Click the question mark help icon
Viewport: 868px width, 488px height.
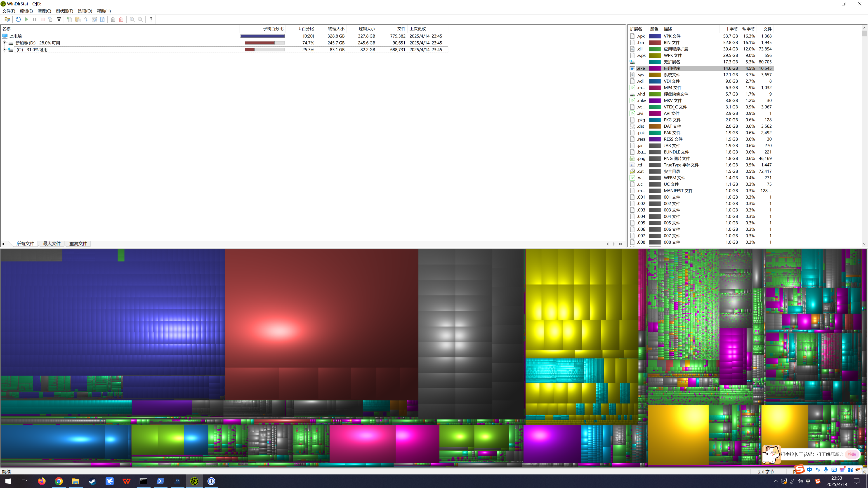click(x=151, y=19)
